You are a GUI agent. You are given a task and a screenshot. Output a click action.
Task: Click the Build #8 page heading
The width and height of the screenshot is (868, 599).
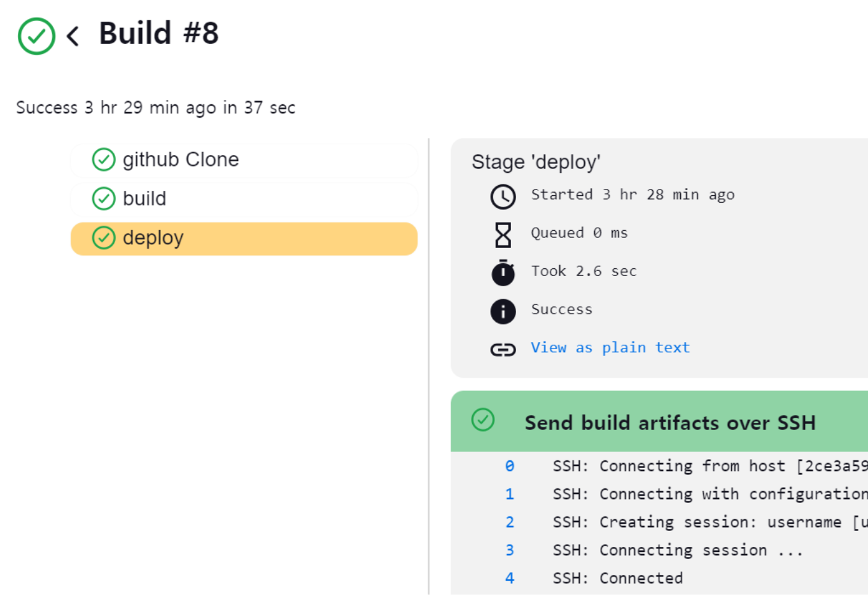[x=158, y=34]
